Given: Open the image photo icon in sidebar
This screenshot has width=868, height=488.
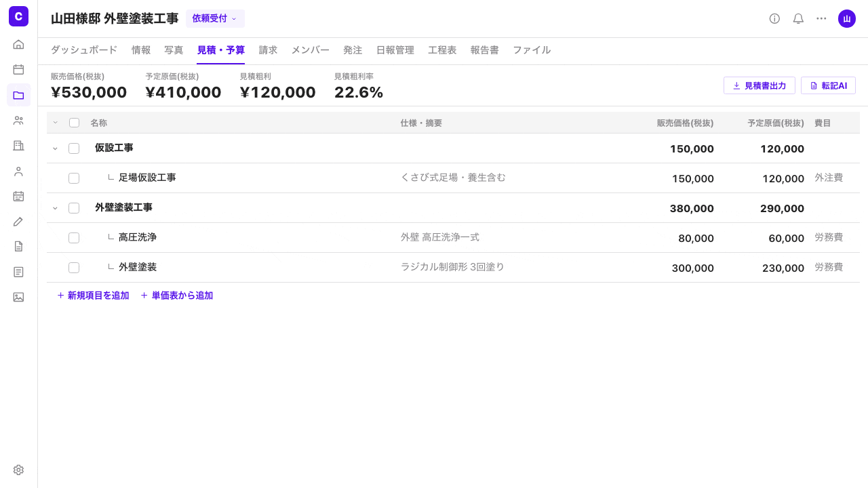Looking at the screenshot, I should tap(18, 297).
